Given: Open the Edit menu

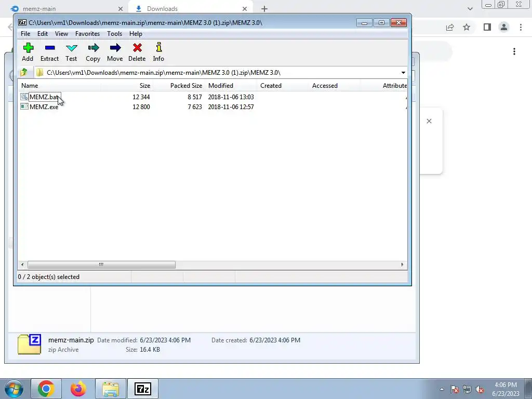Looking at the screenshot, I should 43,34.
